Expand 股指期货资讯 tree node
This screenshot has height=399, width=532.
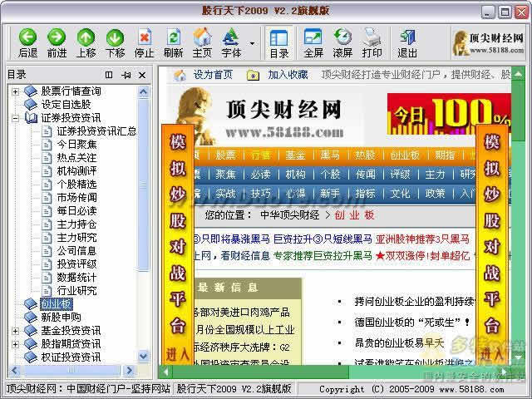click(15, 344)
